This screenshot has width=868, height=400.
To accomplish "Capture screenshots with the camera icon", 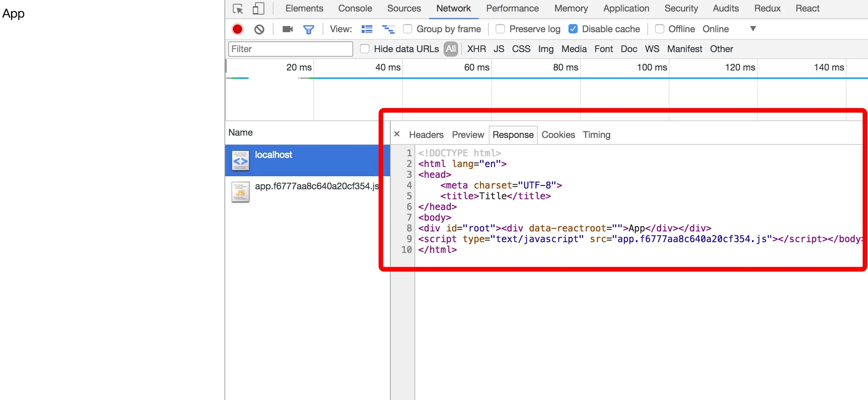I will point(288,29).
